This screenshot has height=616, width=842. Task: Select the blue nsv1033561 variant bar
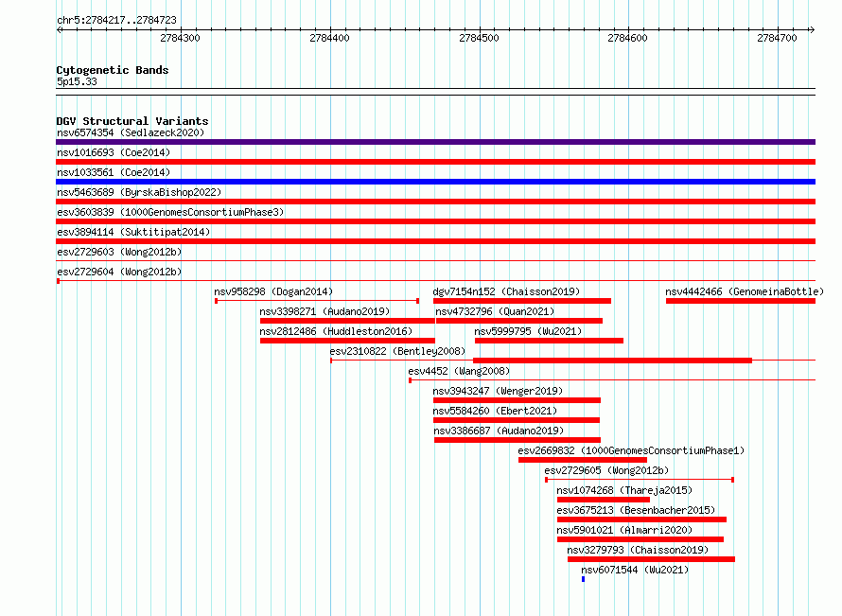point(435,182)
